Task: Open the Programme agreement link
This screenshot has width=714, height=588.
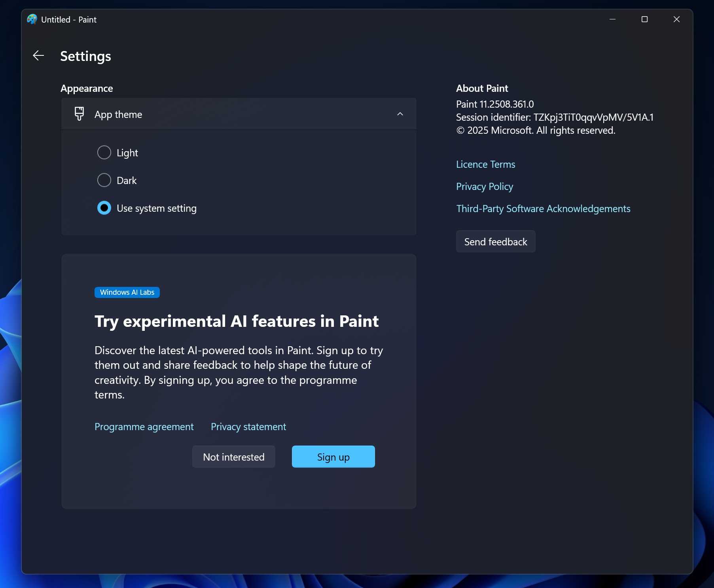Action: (144, 427)
